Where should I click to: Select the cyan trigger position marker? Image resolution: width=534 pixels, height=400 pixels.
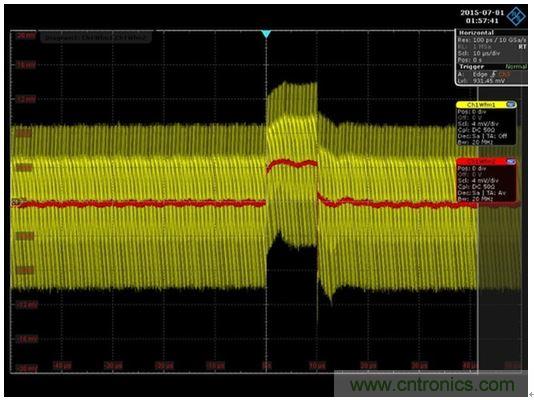tap(266, 34)
